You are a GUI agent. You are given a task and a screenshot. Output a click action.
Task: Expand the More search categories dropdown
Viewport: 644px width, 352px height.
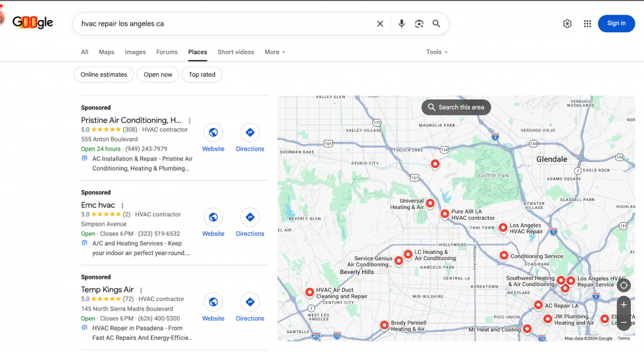275,52
